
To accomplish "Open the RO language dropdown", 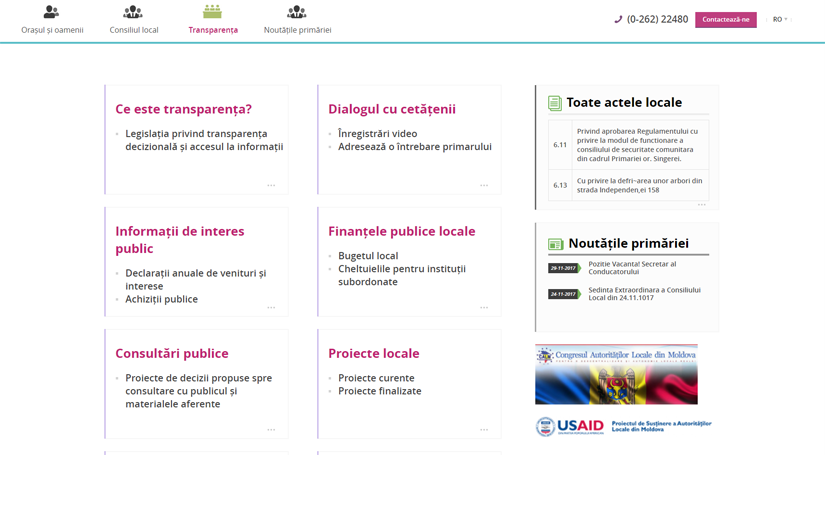I will coord(779,19).
